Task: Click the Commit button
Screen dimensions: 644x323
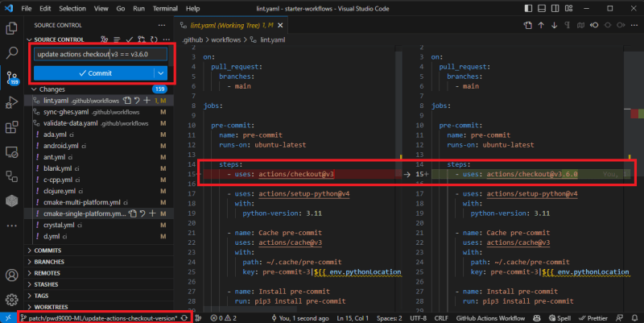Action: 94,73
